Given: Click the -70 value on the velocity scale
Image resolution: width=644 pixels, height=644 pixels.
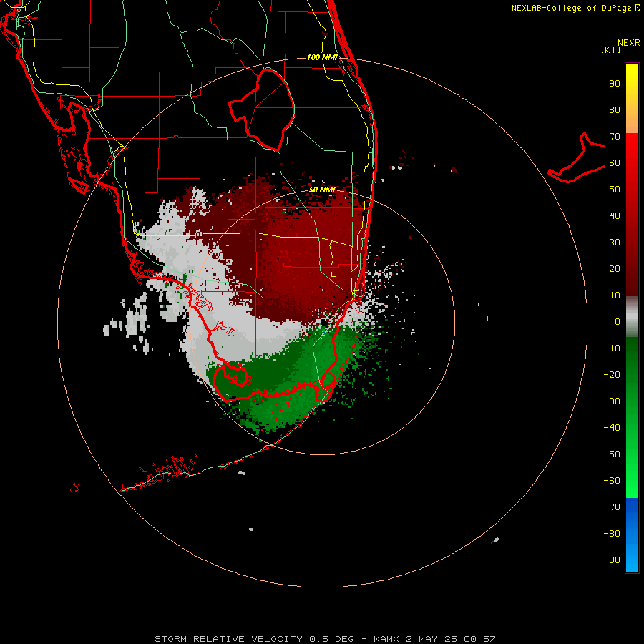Looking at the screenshot, I should point(612,507).
